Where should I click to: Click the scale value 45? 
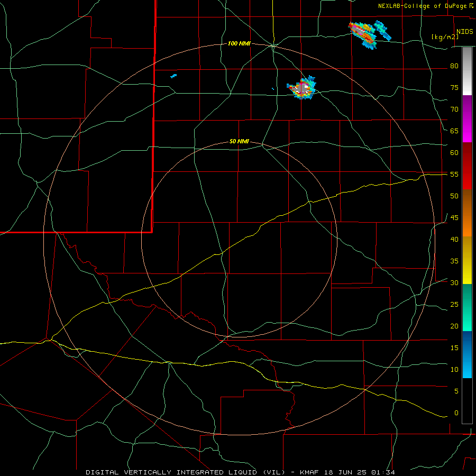tap(454, 218)
